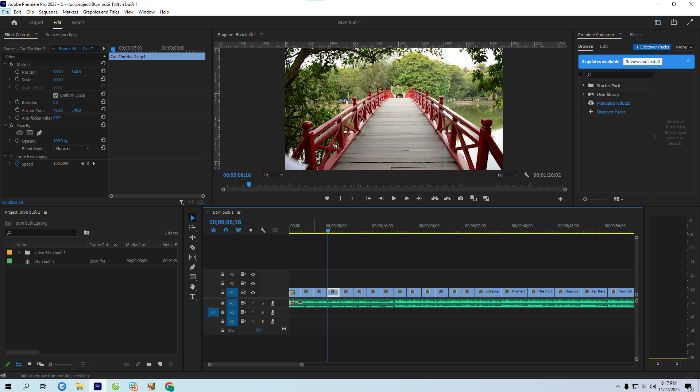Toggle the Uniform Scale checkbox
The height and width of the screenshot is (392, 700).
[56, 95]
